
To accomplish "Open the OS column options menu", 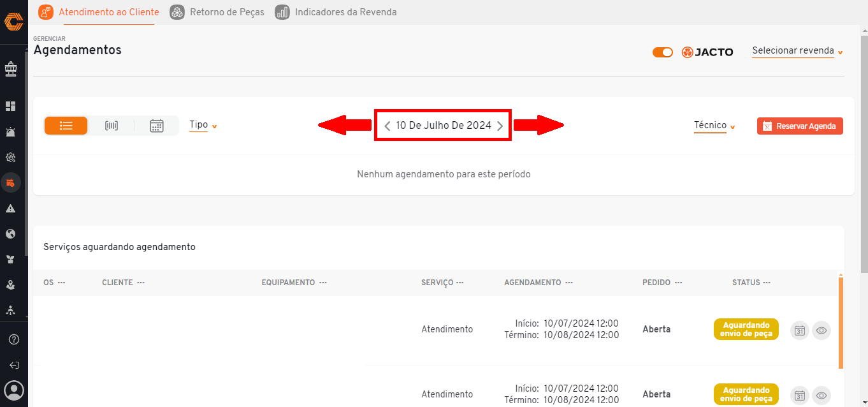I will (61, 283).
